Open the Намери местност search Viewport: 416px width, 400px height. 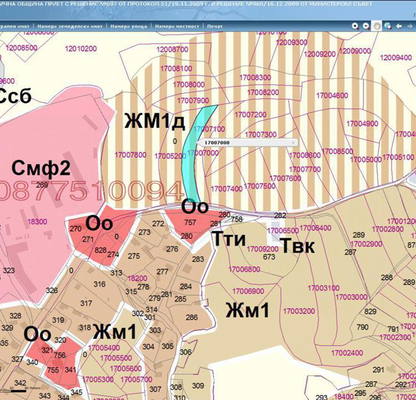pos(177,26)
